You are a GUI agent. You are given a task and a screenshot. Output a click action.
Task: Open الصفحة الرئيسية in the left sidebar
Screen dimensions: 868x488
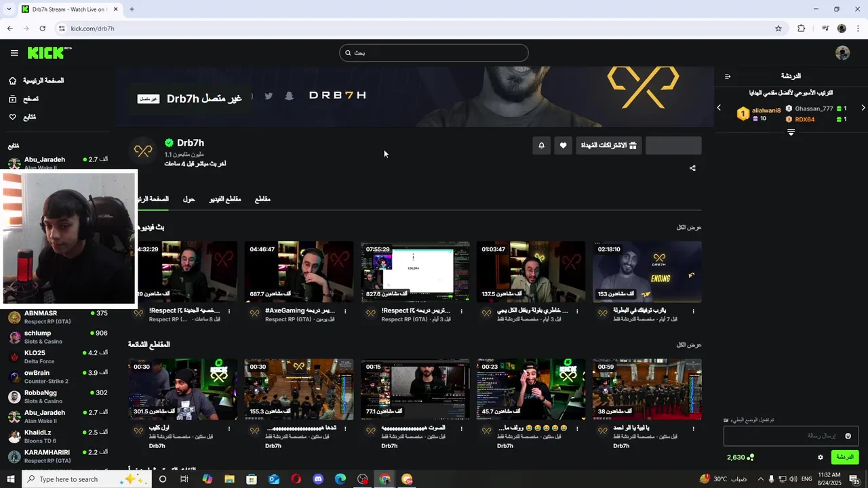pyautogui.click(x=43, y=81)
